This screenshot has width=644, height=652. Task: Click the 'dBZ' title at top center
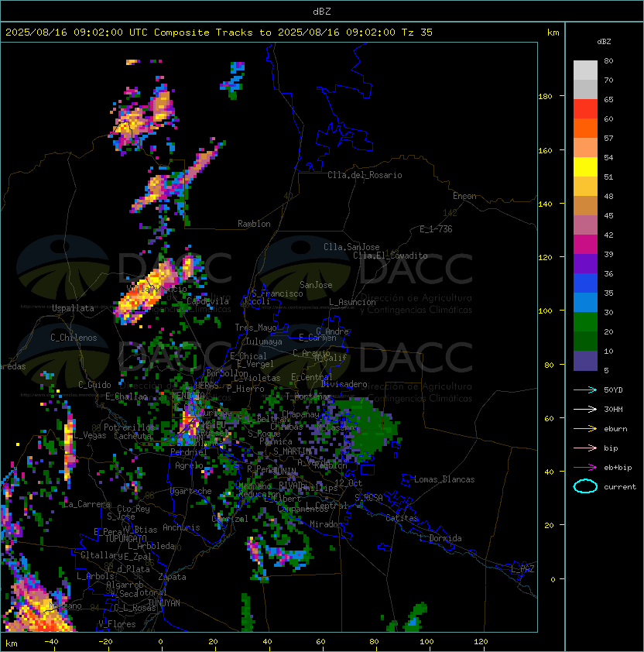[322, 12]
